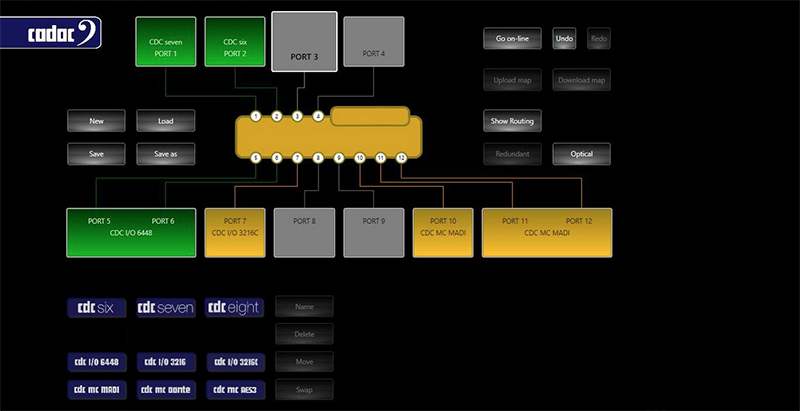
Task: Pick the cdc I/O 6448 palette item
Action: pos(96,362)
